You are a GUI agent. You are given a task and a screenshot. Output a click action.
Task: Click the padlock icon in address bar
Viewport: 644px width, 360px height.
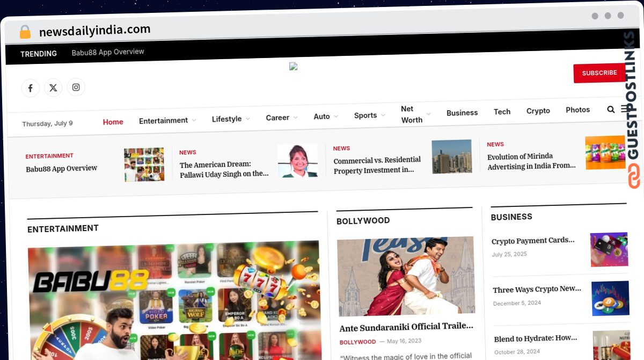[25, 32]
